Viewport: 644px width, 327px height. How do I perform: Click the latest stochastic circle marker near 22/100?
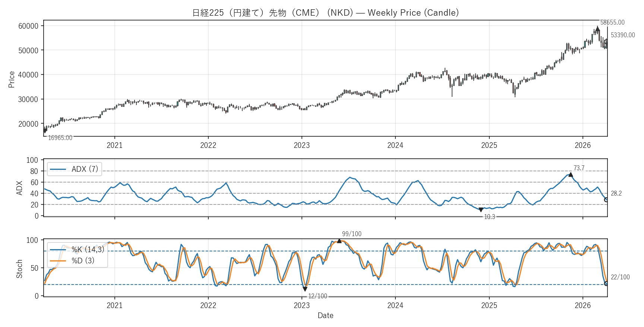(x=606, y=283)
